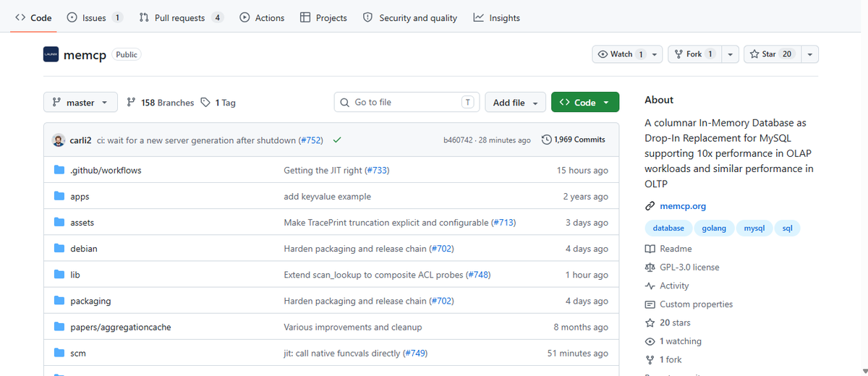This screenshot has width=868, height=376.
Task: Click the scm folder icon
Action: pyautogui.click(x=59, y=353)
